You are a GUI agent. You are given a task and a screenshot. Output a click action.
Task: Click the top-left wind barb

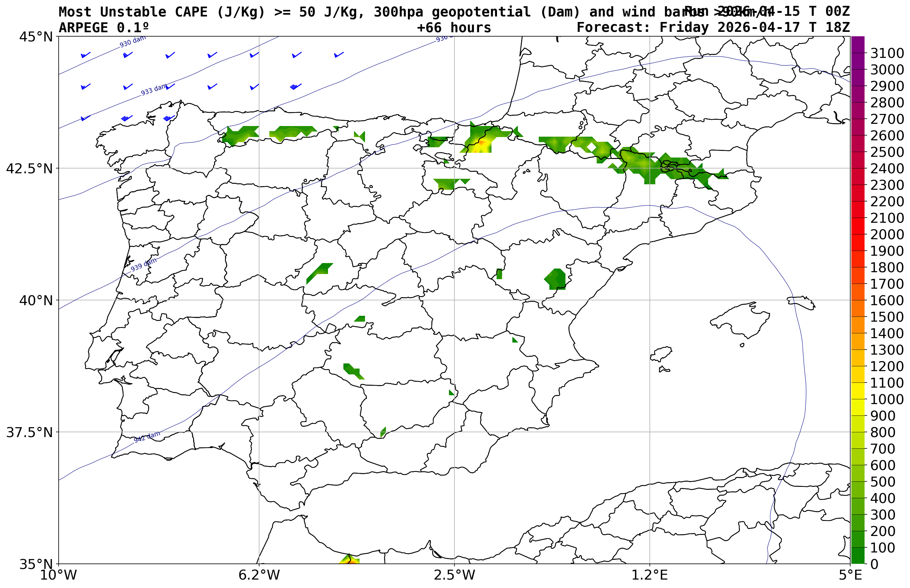(85, 55)
